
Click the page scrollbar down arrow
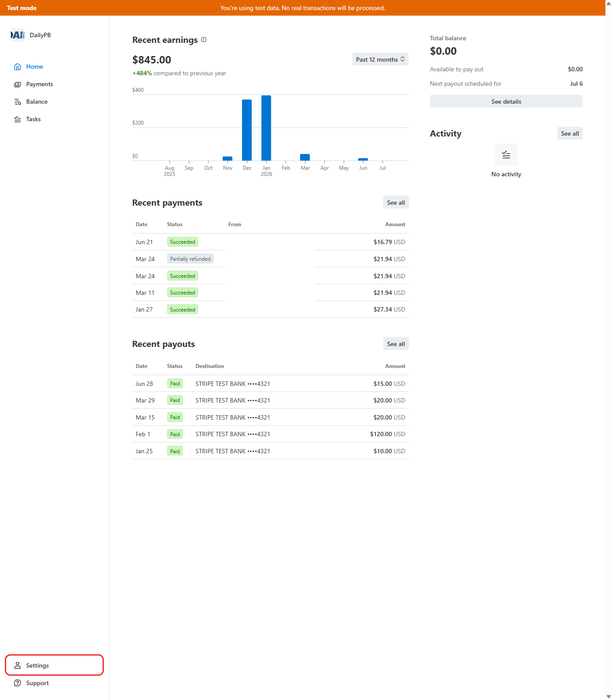tap(609, 696)
